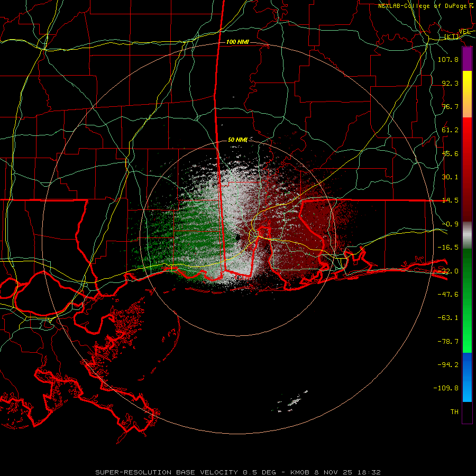Click the 100 NMI range ring label
This screenshot has width=476, height=476.
237,42
